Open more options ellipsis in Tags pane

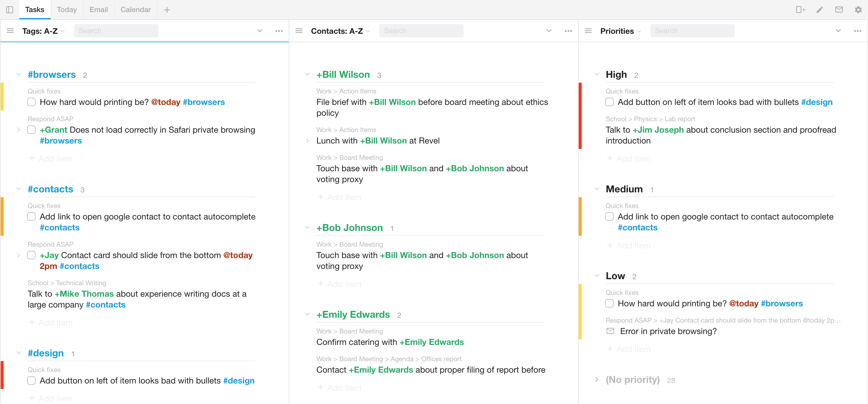pos(279,31)
